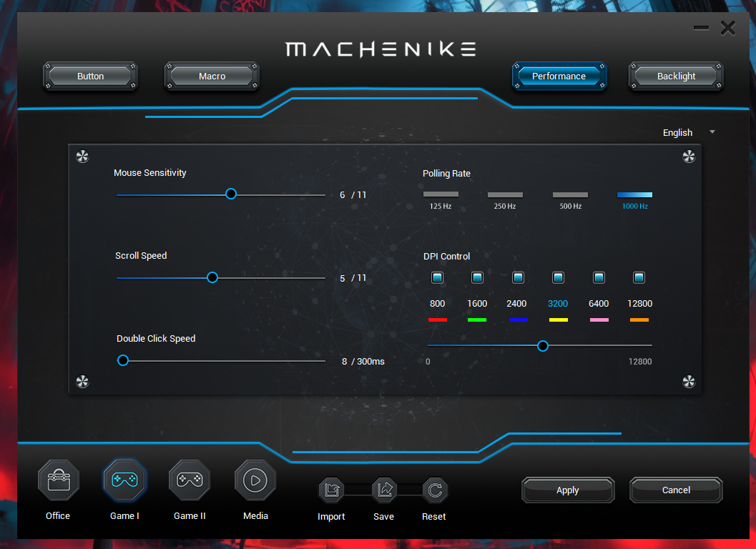Select the 800 DPI value label
The image size is (756, 549).
point(437,304)
